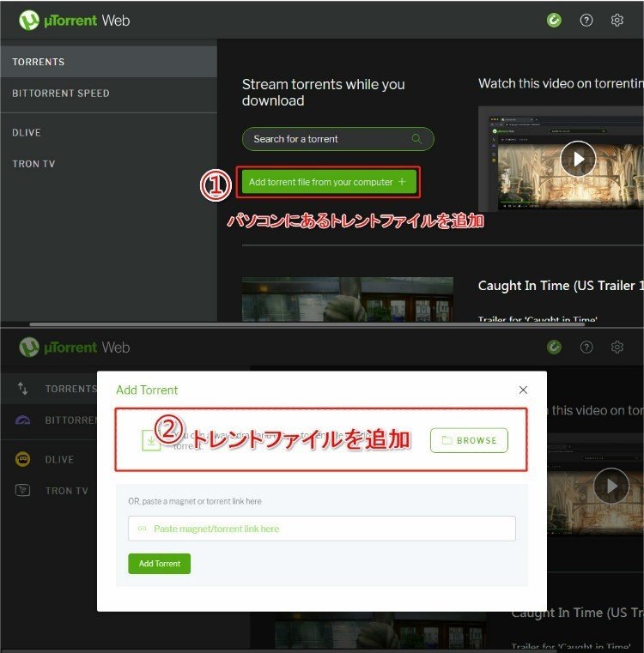The image size is (644, 653).
Task: Click 'Stream torrents while you download' heading
Action: [x=324, y=93]
